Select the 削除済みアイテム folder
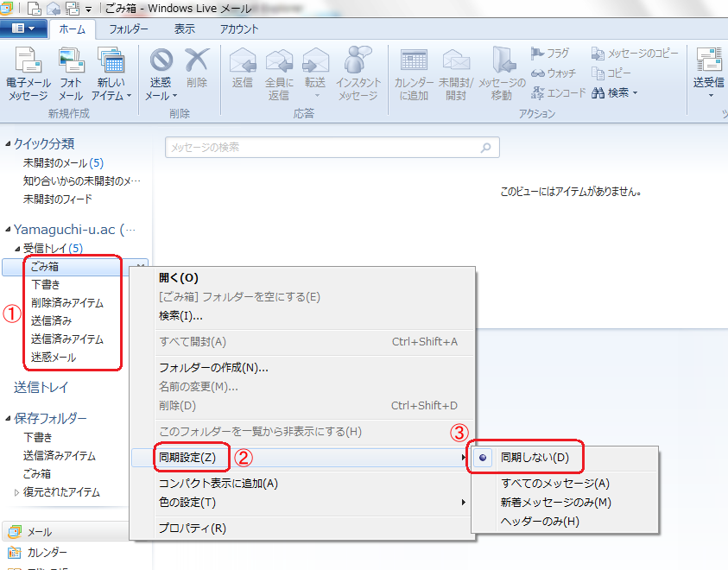 [x=67, y=302]
